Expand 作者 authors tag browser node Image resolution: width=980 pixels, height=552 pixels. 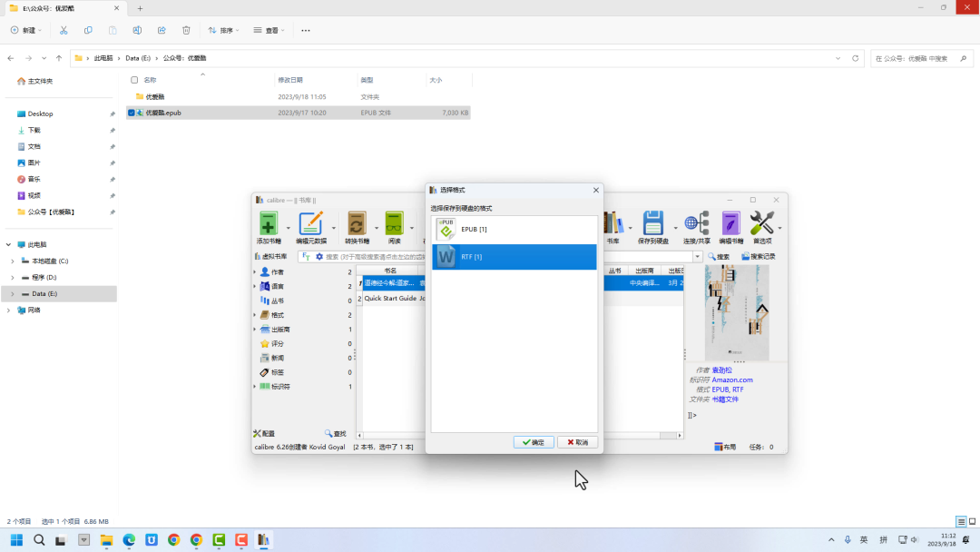tap(255, 272)
